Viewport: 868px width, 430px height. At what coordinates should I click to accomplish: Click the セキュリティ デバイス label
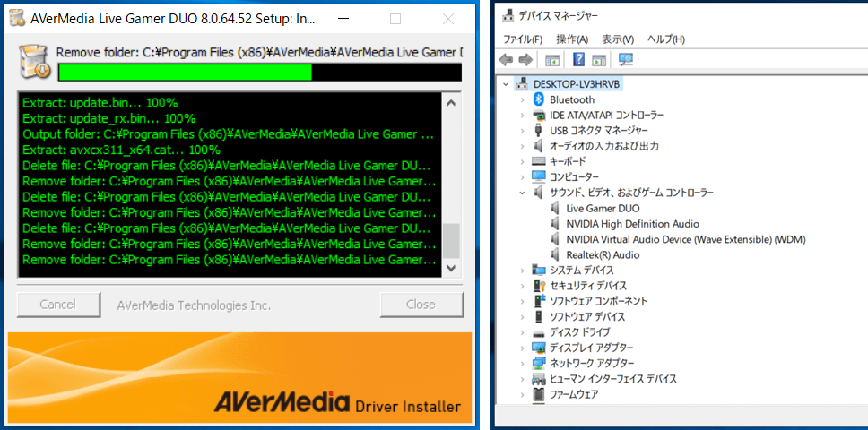coord(588,286)
